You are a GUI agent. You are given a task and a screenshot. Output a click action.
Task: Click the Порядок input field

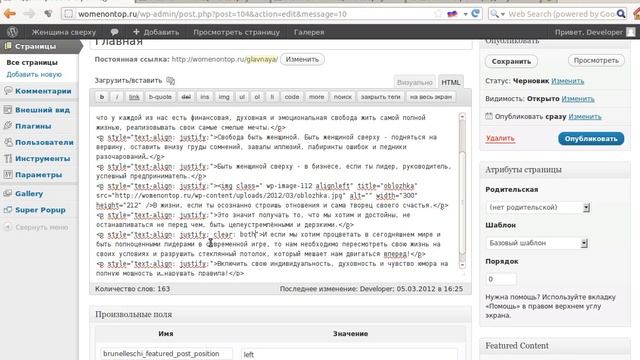501,279
